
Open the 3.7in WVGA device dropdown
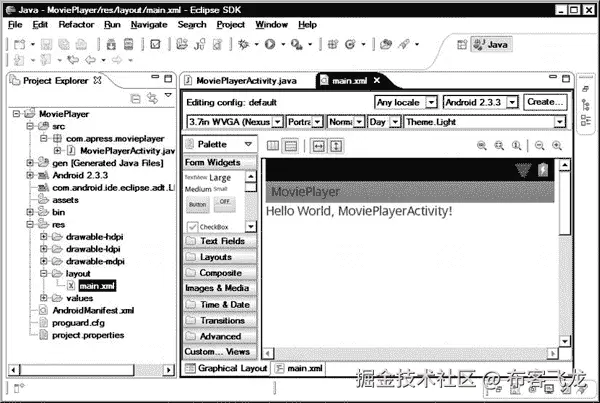278,122
